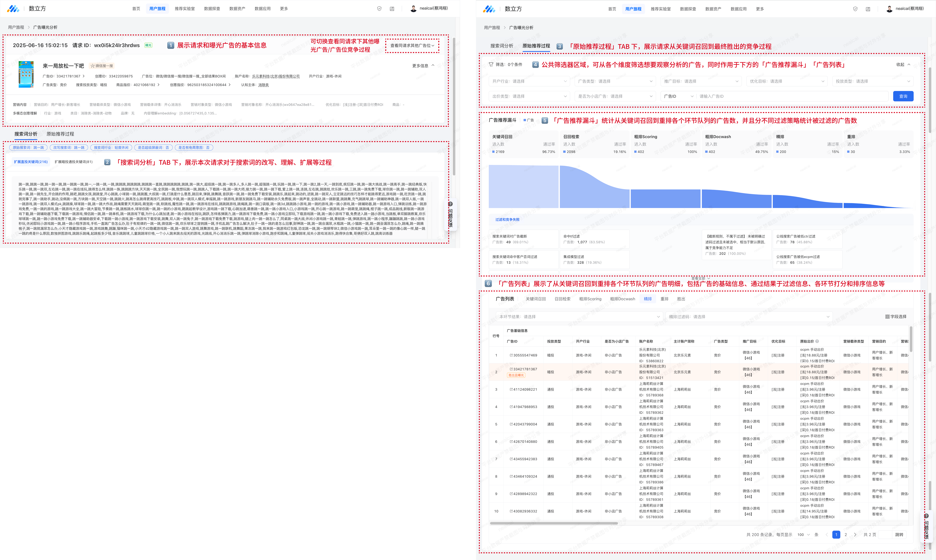Switch to 原始推荐过程 tab in left window
The height and width of the screenshot is (560, 936).
click(x=60, y=134)
